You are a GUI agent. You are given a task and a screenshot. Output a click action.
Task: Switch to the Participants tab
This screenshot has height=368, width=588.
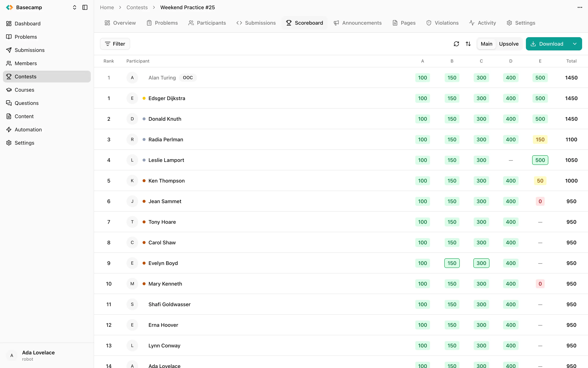tap(207, 23)
